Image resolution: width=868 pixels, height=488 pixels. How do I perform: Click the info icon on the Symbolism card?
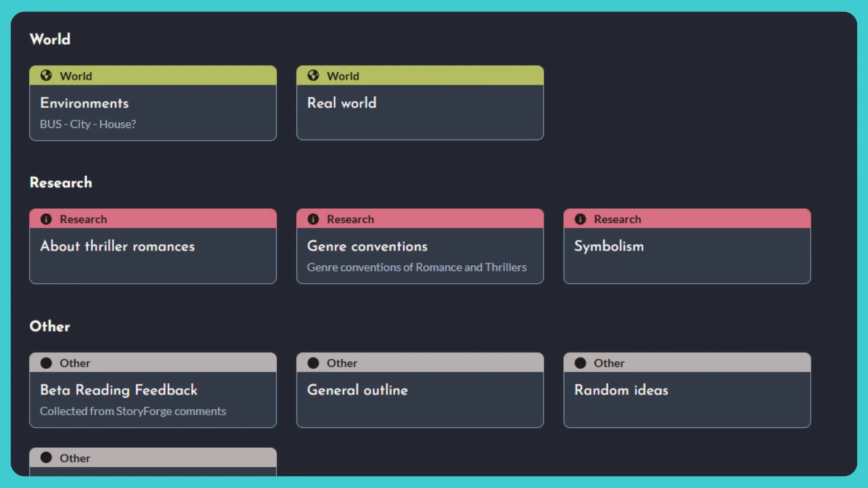580,219
